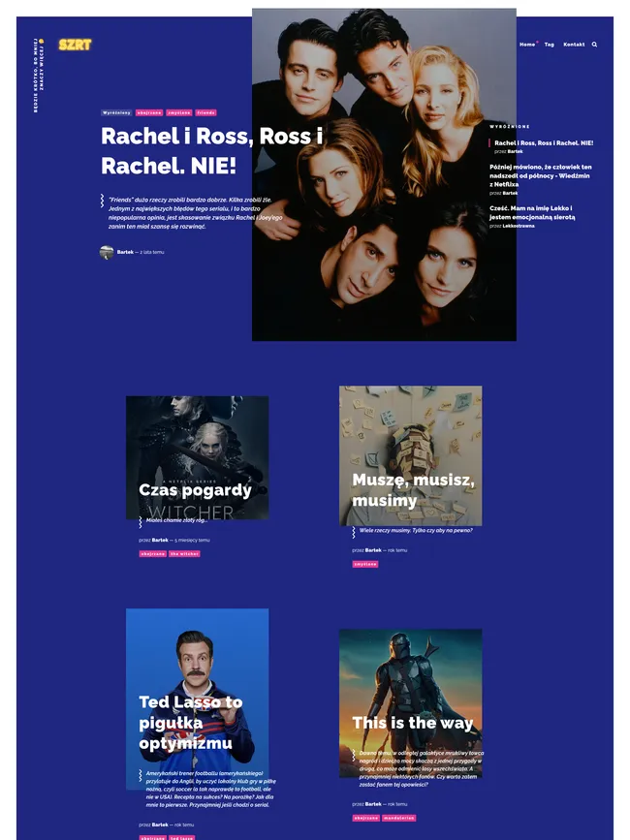
Task: Select the obejrzane tag above Rachel headline
Action: tap(149, 113)
